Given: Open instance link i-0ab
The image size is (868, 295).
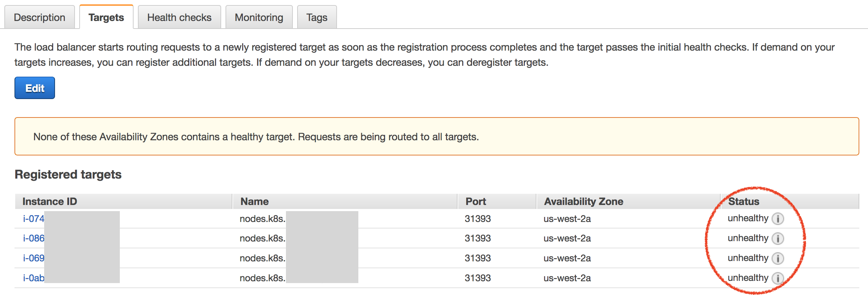Looking at the screenshot, I should [34, 278].
